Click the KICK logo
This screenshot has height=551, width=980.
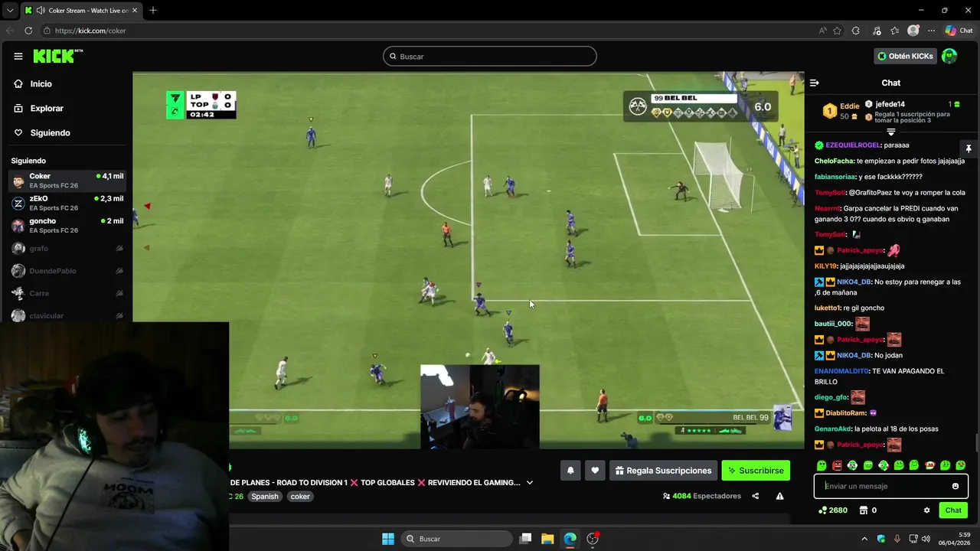tap(57, 56)
